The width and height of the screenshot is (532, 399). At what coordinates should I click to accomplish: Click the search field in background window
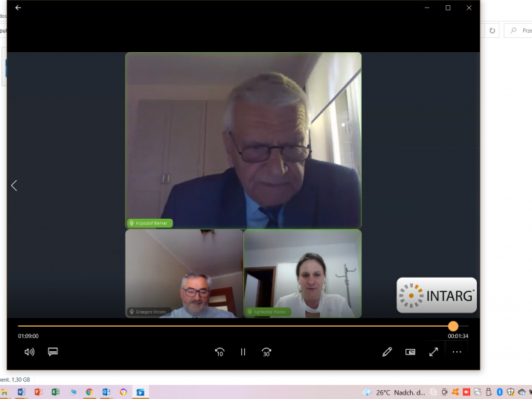coord(520,31)
